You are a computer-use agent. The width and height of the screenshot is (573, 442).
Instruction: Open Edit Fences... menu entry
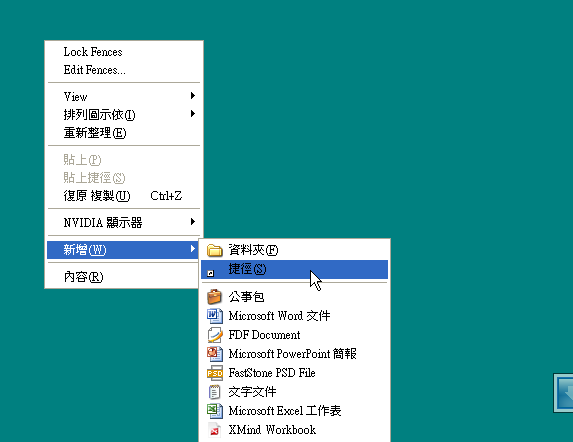click(124, 70)
